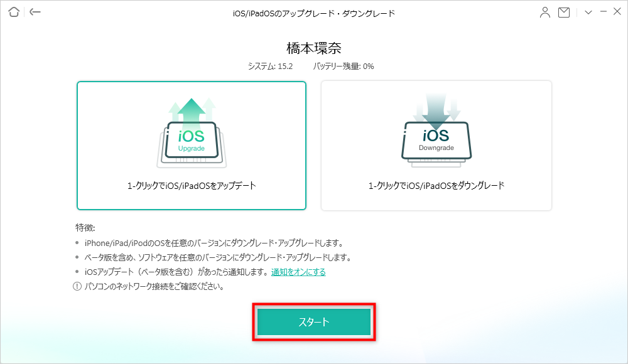
Task: Minimize the window
Action: [x=603, y=12]
